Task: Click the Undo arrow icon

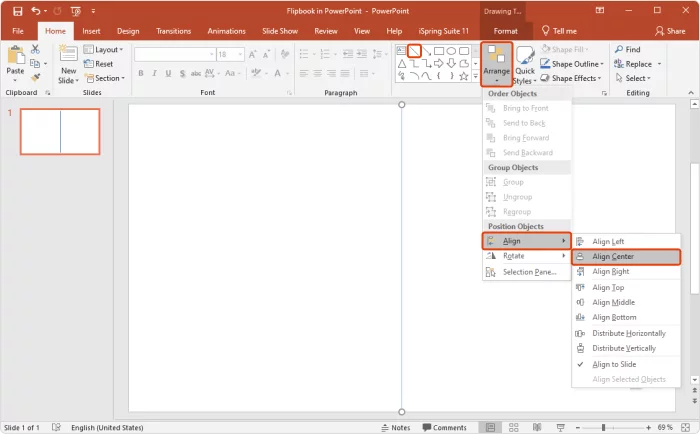Action: pyautogui.click(x=36, y=11)
